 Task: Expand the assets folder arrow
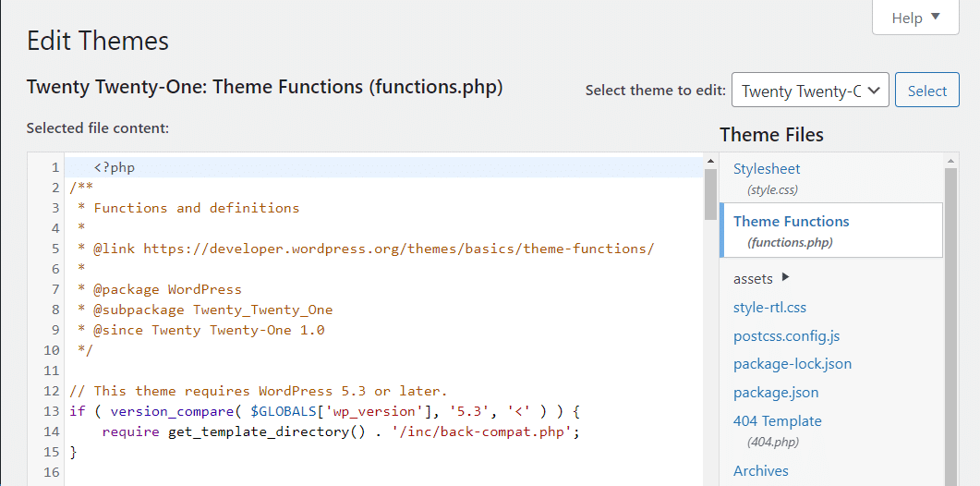[x=786, y=277]
